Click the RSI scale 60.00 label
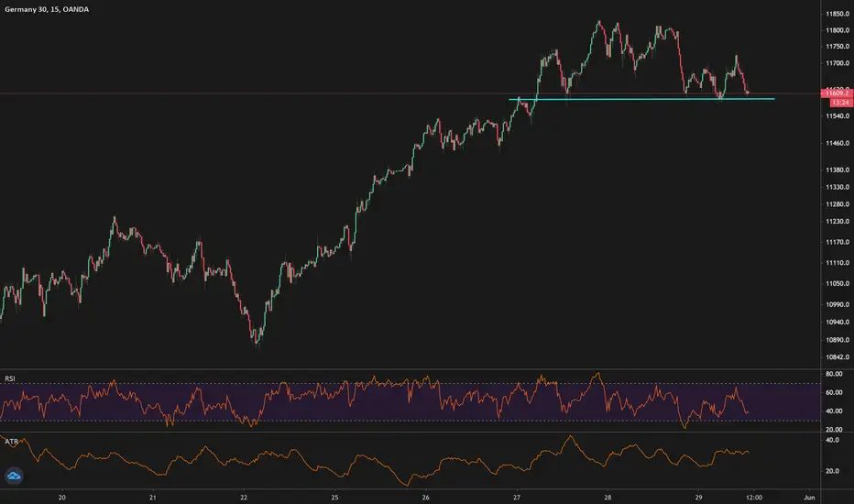 click(x=834, y=392)
